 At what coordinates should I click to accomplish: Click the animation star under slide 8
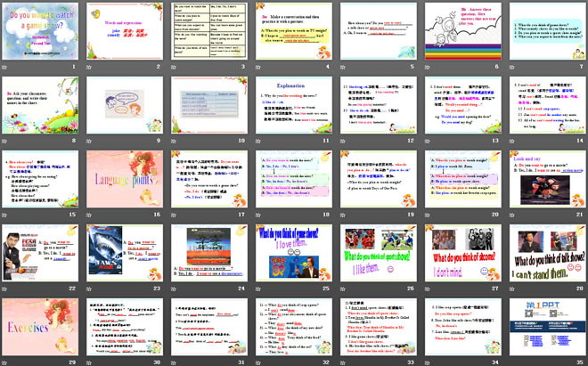[5, 142]
